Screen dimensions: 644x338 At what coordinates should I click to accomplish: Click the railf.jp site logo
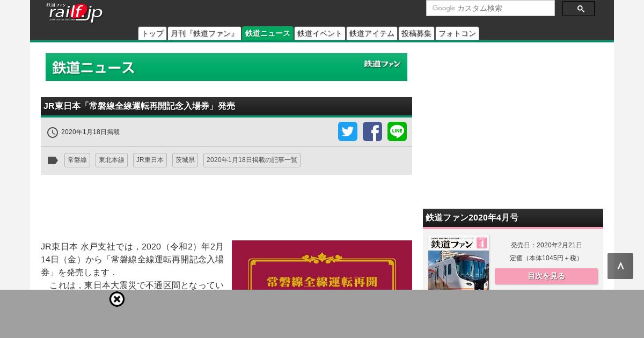point(75,12)
